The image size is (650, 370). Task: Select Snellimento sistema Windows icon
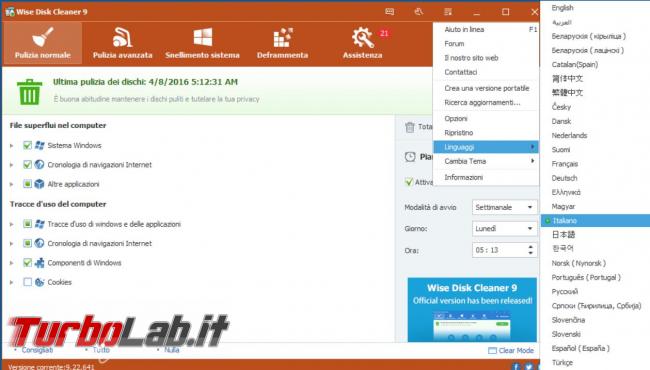[202, 37]
